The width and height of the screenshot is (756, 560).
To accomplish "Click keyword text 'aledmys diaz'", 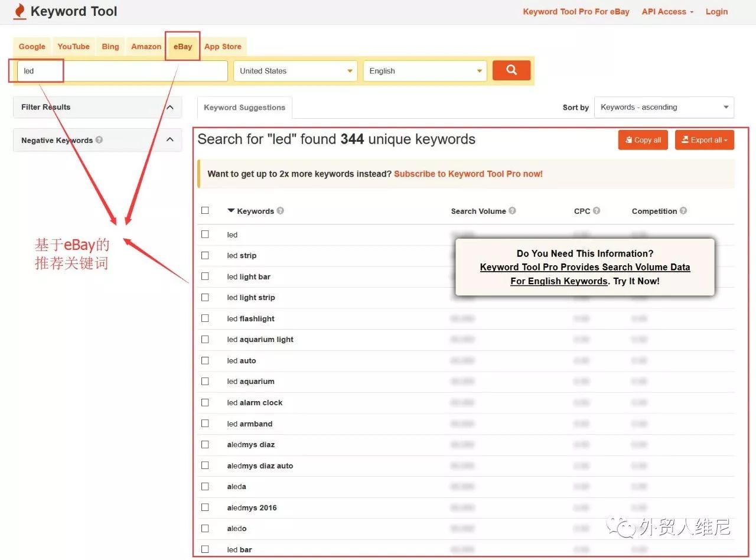I will click(250, 444).
